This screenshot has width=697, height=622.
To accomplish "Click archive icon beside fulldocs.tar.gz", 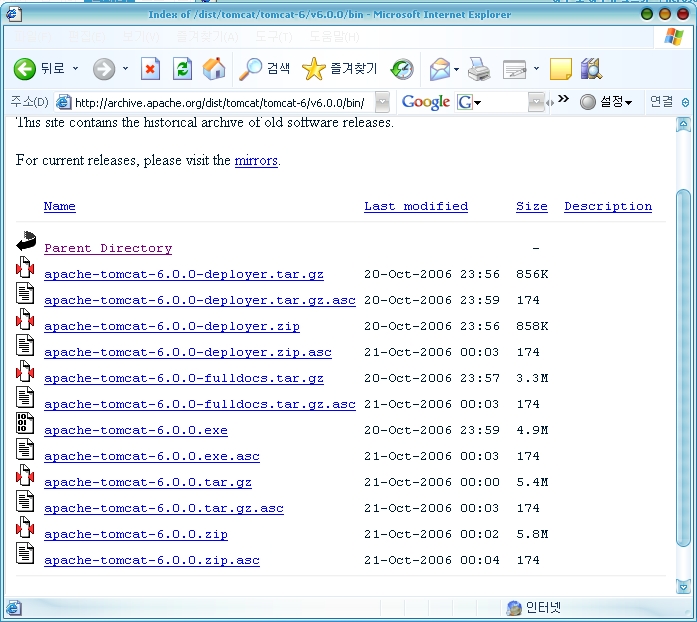I will click(25, 371).
